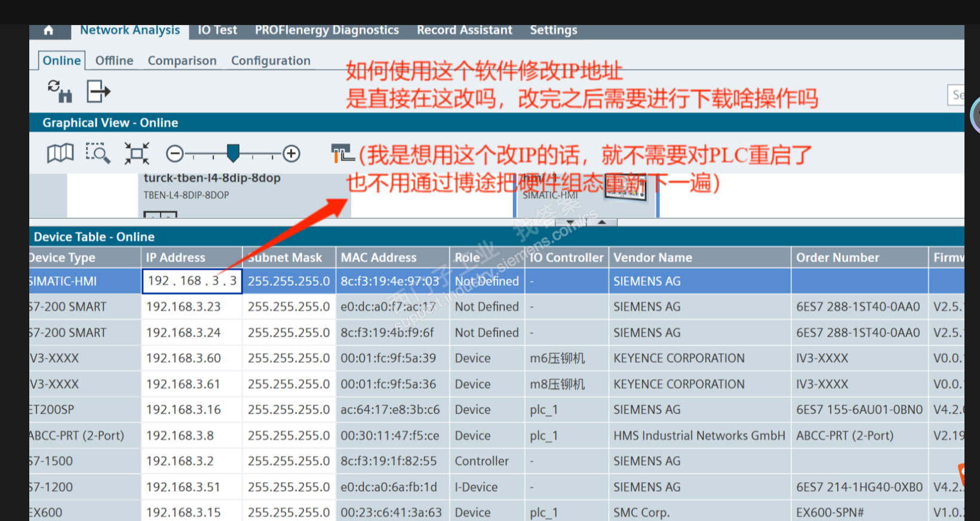Click the SMC Corp. vendor cell
This screenshot has height=521, width=980.
pos(700,512)
